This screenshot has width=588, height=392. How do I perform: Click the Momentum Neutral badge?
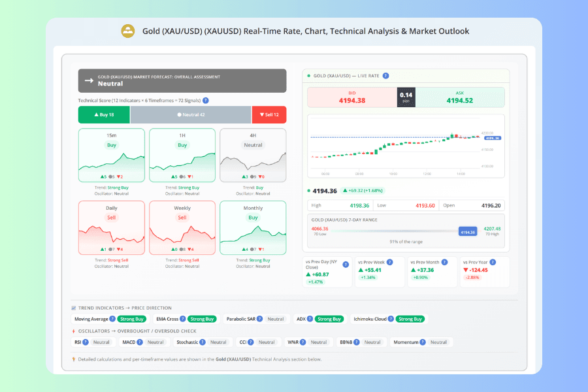(438, 342)
